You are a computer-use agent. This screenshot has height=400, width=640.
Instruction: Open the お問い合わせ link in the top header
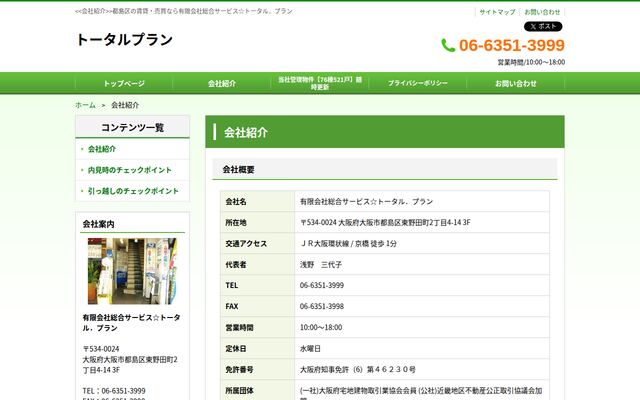click(542, 12)
